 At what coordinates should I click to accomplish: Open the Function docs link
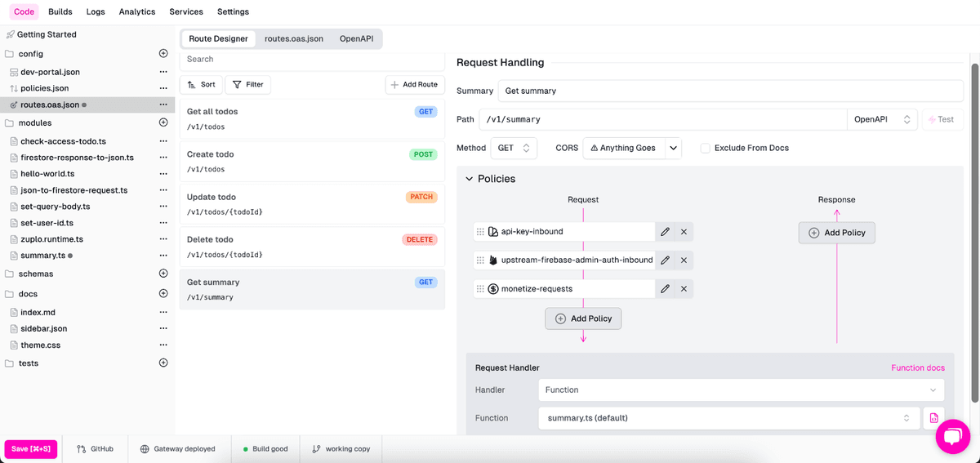click(917, 368)
